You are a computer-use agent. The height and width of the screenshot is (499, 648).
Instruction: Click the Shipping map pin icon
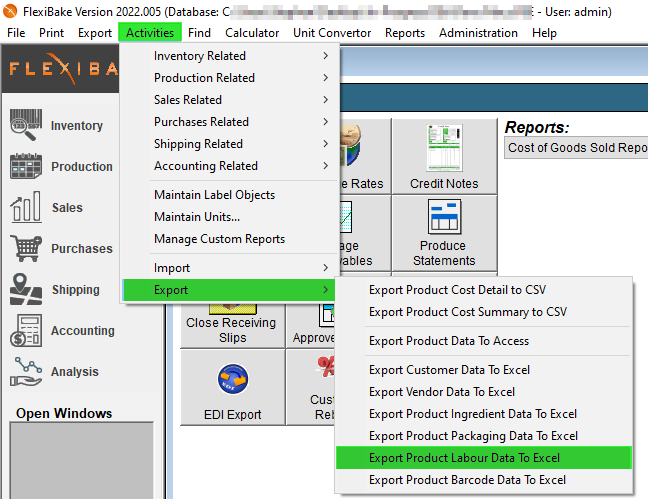point(26,289)
